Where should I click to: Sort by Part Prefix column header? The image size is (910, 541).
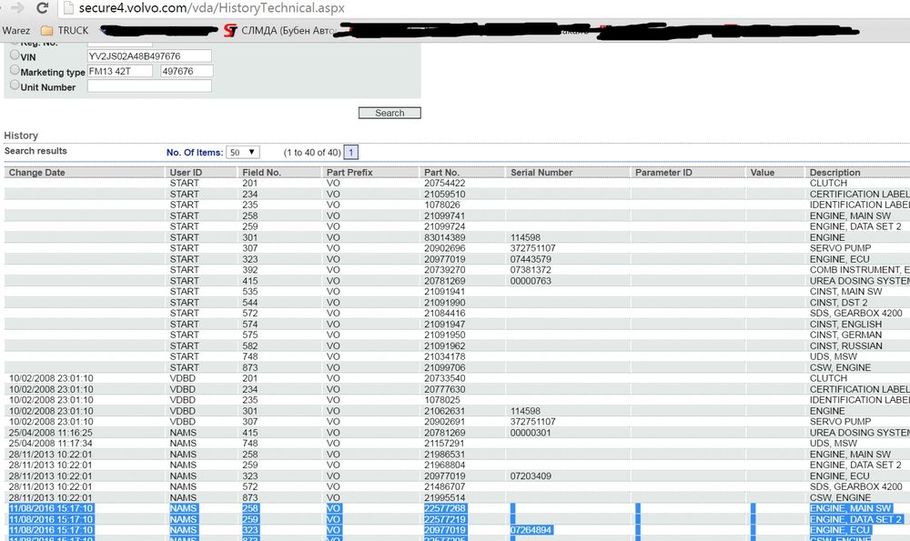[349, 172]
